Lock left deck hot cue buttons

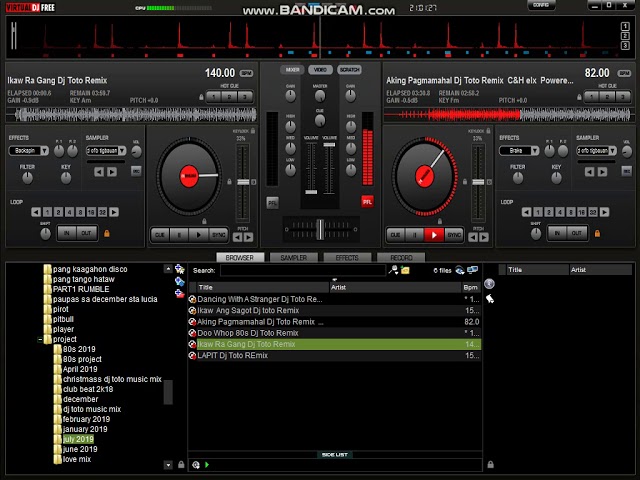point(201,97)
